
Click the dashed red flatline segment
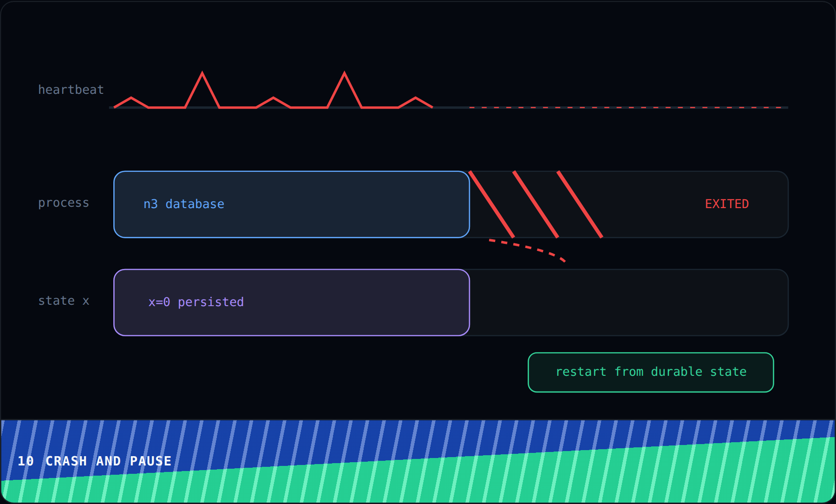628,107
